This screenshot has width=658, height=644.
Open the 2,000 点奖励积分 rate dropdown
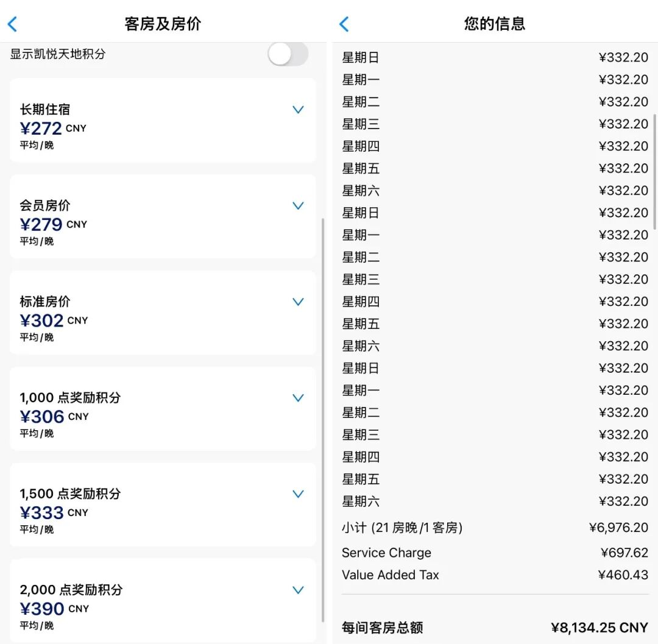point(298,590)
